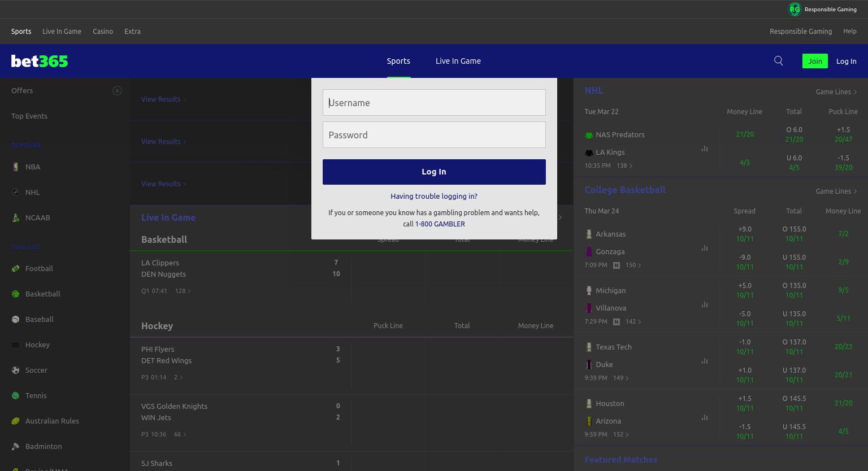Select Sports in the top utility bar
This screenshot has width=868, height=471.
[21, 31]
